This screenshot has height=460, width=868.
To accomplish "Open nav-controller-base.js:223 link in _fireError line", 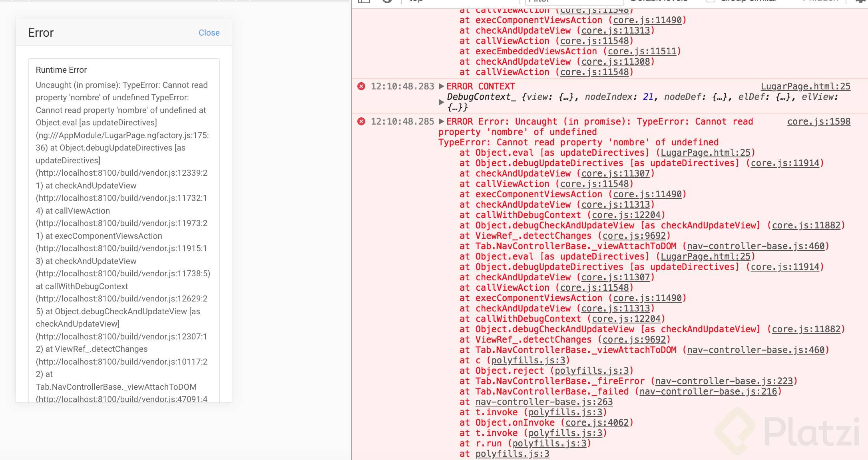I will (x=724, y=381).
